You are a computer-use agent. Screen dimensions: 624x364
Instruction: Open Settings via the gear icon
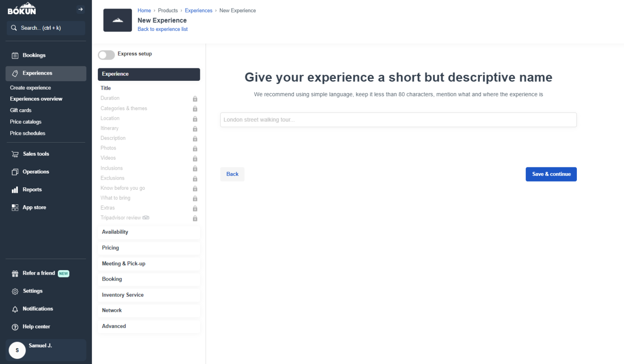[15, 291]
